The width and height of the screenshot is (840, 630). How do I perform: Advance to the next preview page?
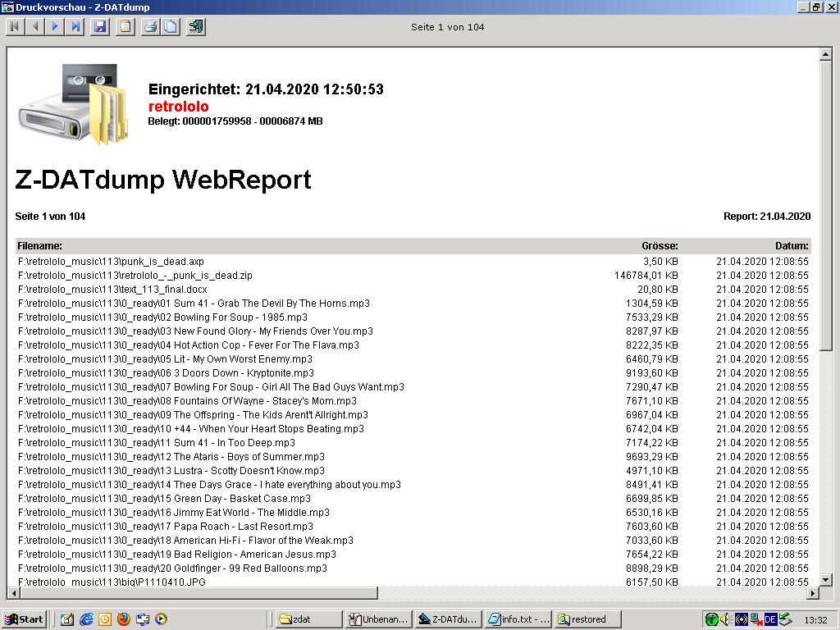click(56, 26)
